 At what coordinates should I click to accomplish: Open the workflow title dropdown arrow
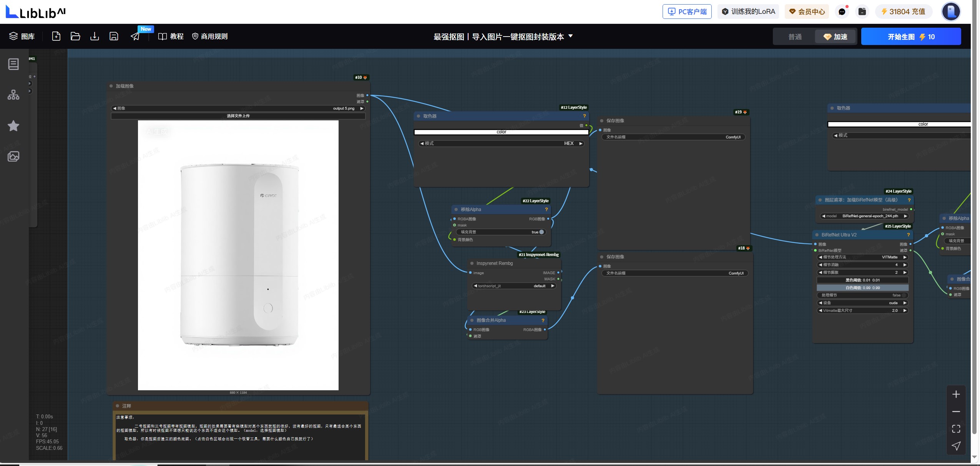[571, 36]
